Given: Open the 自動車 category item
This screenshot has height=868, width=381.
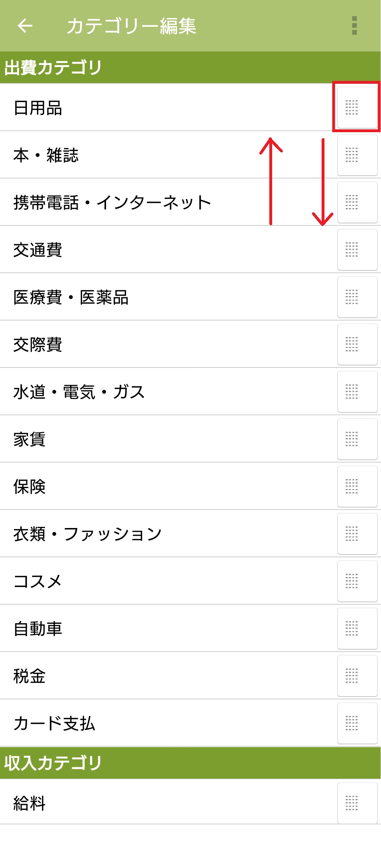Looking at the screenshot, I should (38, 629).
